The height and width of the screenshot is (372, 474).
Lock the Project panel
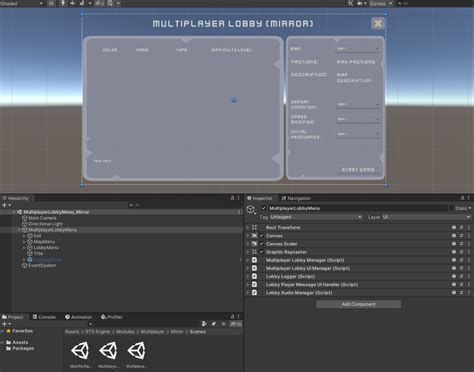tap(232, 317)
